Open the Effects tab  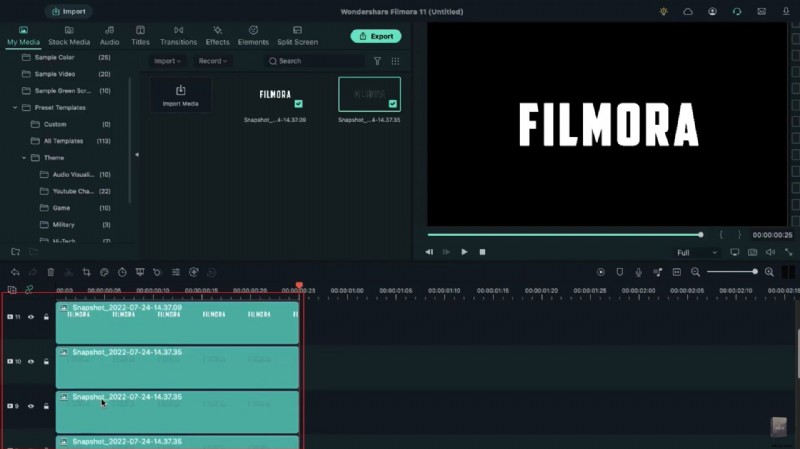click(x=217, y=36)
